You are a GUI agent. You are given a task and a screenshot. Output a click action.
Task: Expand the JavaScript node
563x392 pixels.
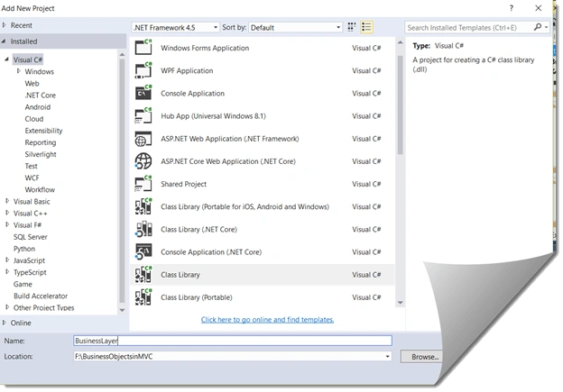point(7,260)
